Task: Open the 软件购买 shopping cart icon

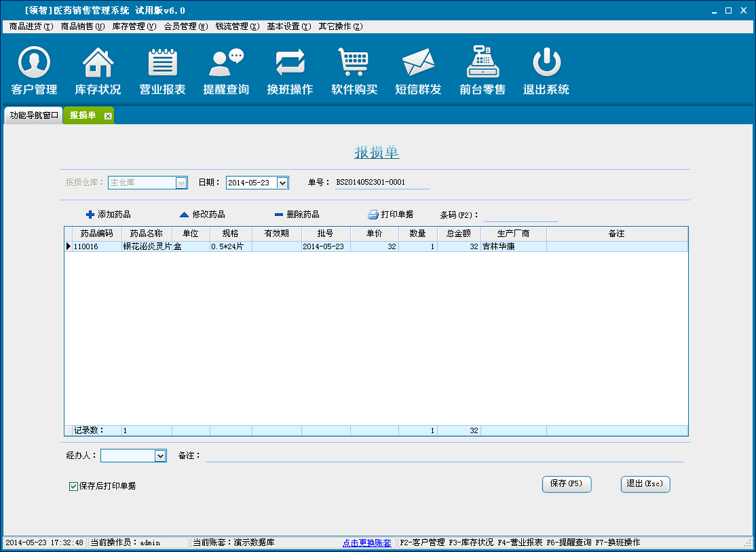Action: point(354,64)
